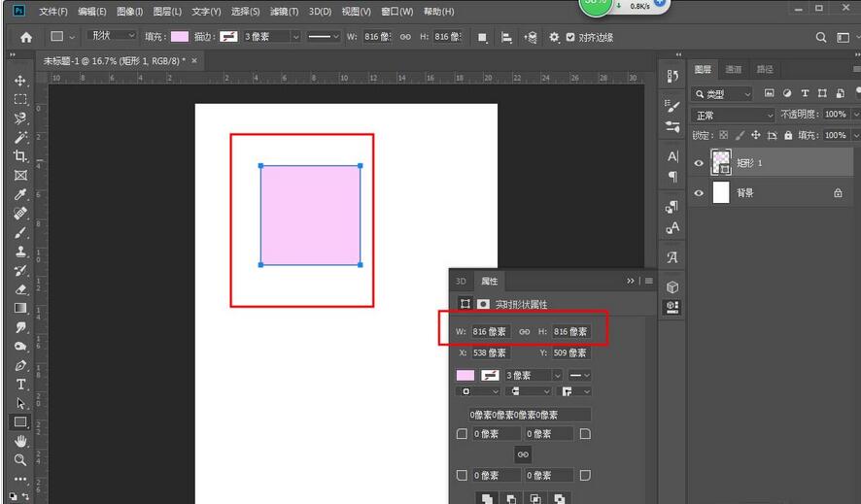Viewport: 861px width, 504px height.
Task: Click the Home icon in options bar
Action: pos(26,37)
